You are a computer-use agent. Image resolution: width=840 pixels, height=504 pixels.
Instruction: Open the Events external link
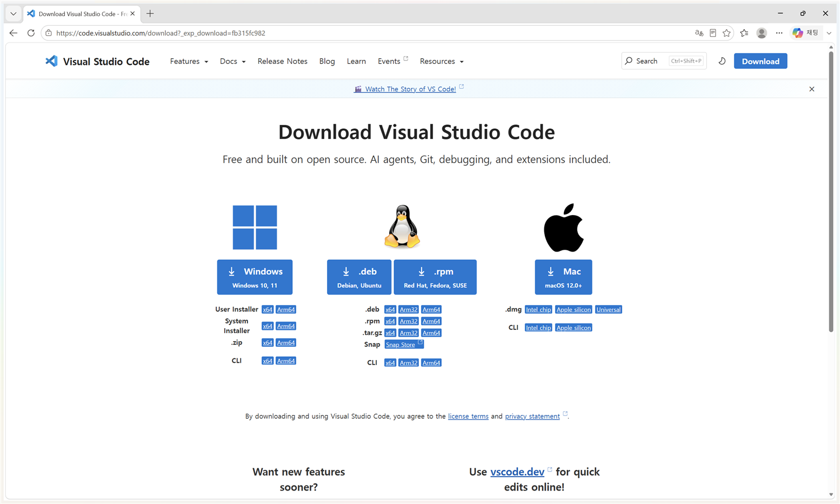coord(393,61)
